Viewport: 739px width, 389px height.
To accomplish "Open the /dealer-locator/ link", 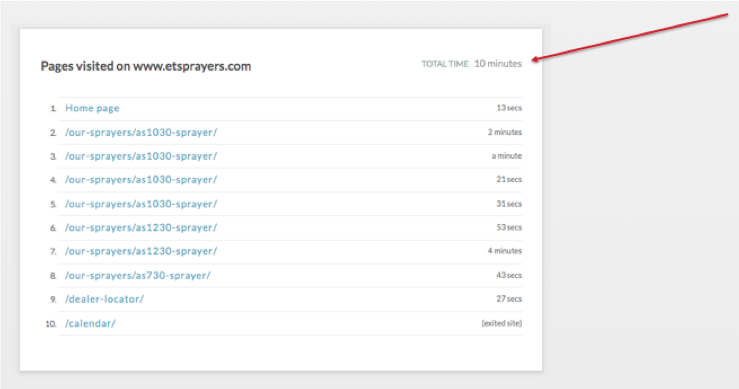I will (104, 299).
